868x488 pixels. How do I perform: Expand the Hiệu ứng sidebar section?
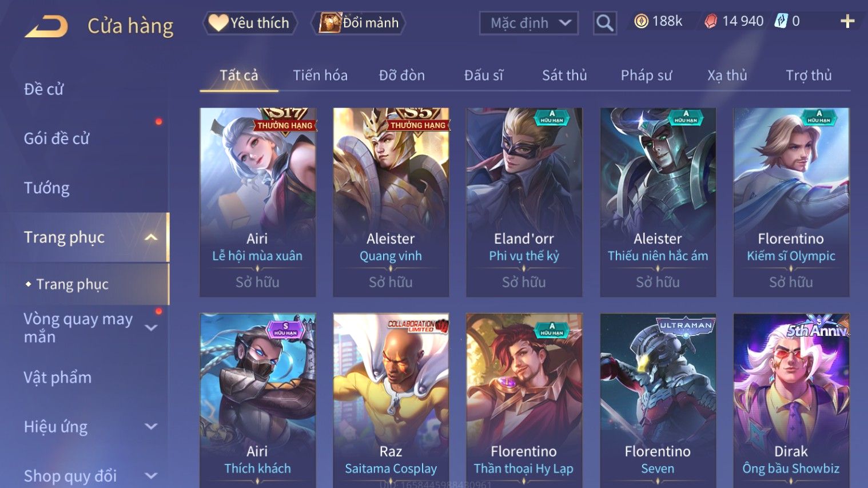pos(151,427)
